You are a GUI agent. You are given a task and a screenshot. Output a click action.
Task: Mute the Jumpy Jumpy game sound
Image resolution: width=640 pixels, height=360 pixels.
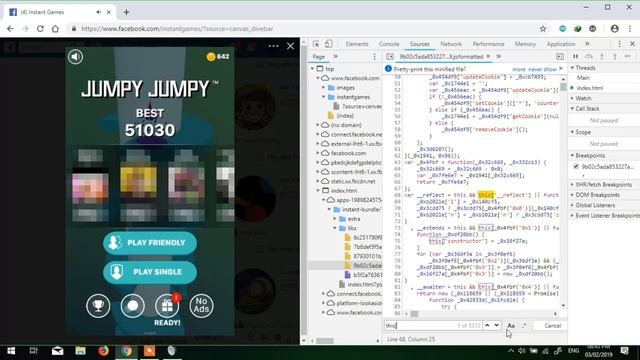76,57
